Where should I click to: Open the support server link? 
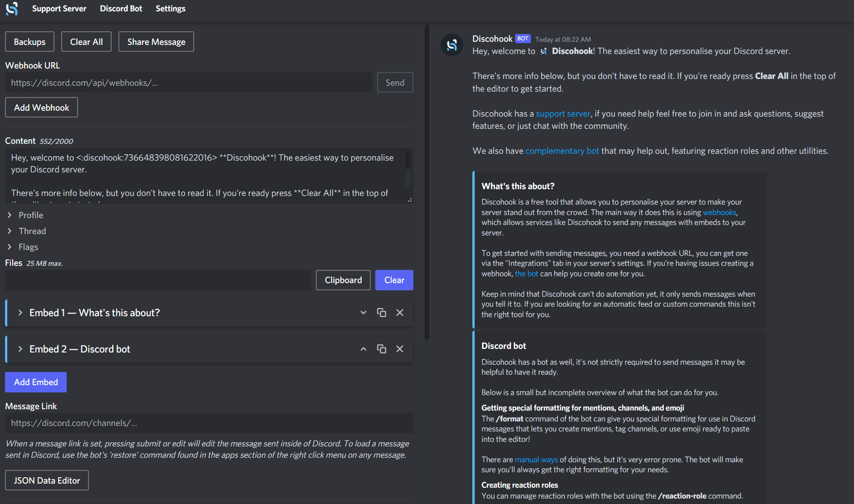point(563,113)
